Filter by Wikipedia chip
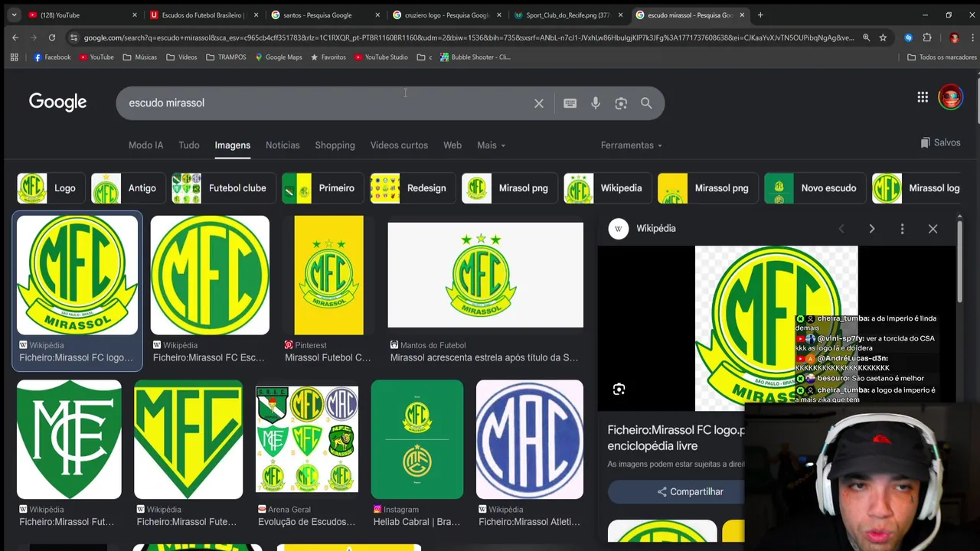 pos(607,188)
